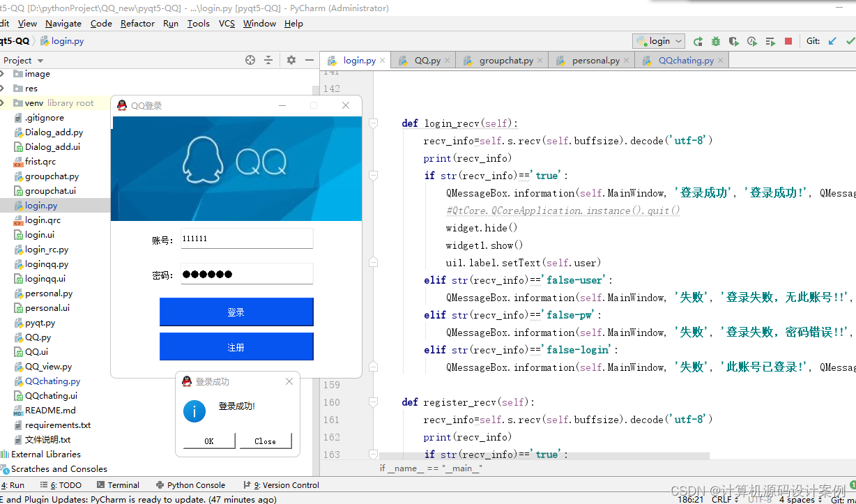Click the 密码 password input field
856x504 pixels.
click(x=247, y=274)
